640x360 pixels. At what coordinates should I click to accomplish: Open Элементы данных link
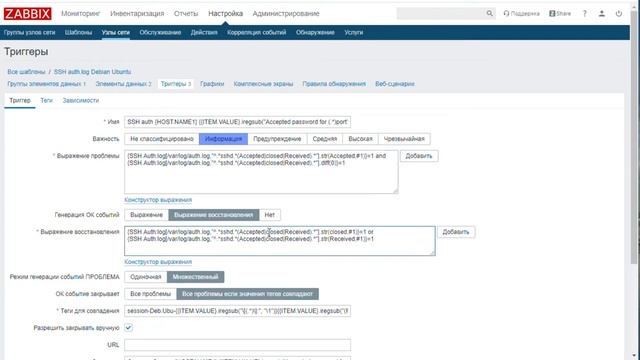(123, 84)
